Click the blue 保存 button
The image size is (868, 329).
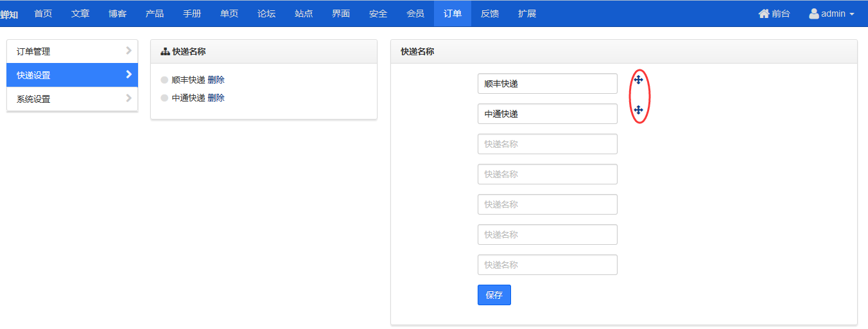pos(494,295)
